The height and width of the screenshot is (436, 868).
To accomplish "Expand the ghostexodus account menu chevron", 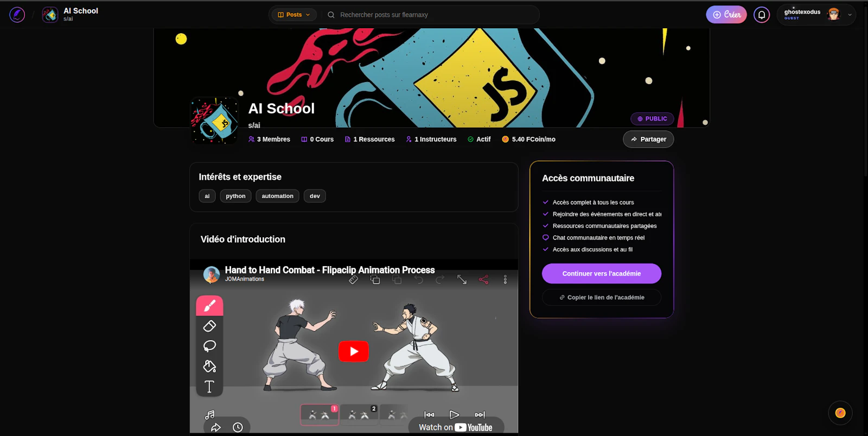I will (x=850, y=15).
